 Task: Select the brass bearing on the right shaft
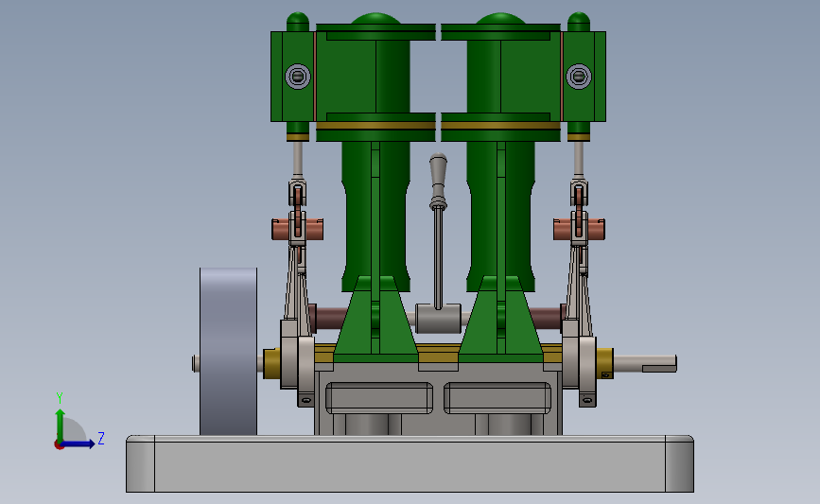coord(605,364)
